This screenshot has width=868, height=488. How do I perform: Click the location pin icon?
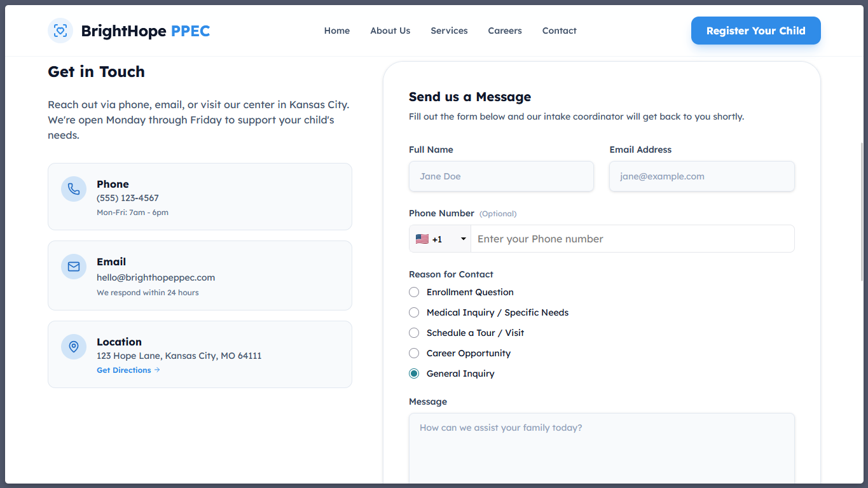point(74,347)
